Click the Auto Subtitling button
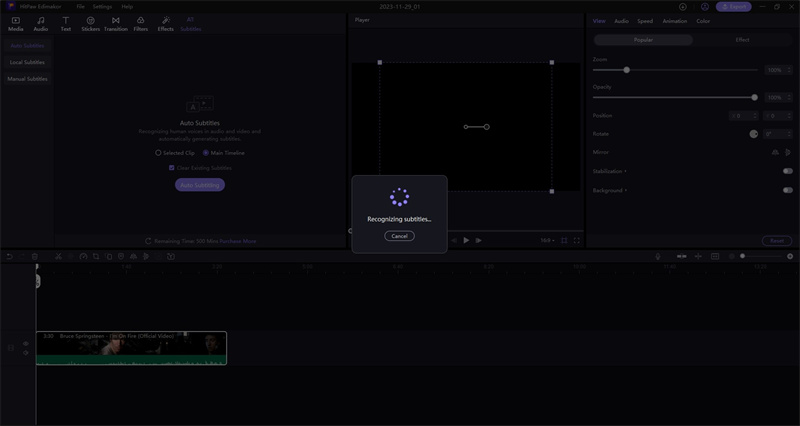The width and height of the screenshot is (800, 426). (x=200, y=185)
